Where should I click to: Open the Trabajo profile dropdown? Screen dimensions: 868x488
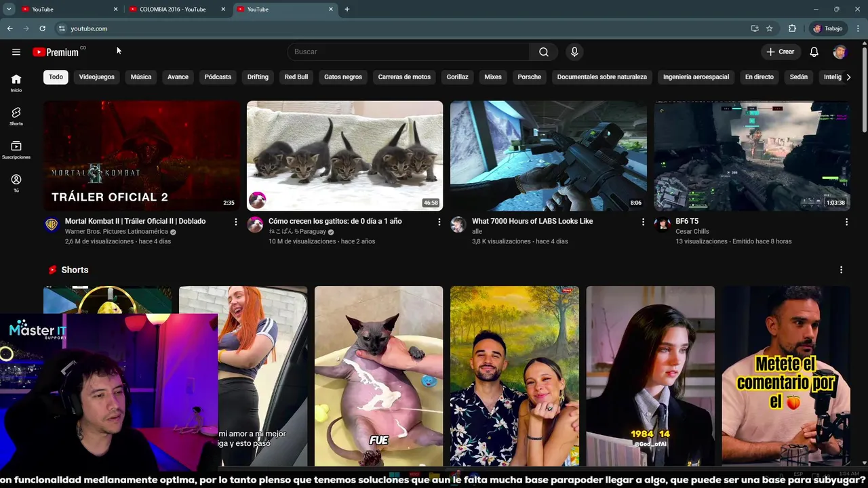click(x=828, y=28)
